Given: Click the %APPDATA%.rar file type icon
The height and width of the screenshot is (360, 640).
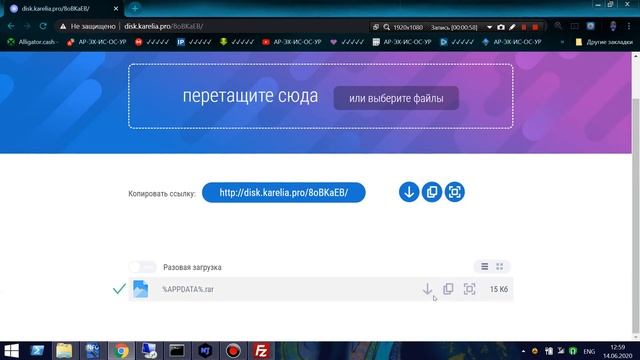Looking at the screenshot, I should point(140,289).
